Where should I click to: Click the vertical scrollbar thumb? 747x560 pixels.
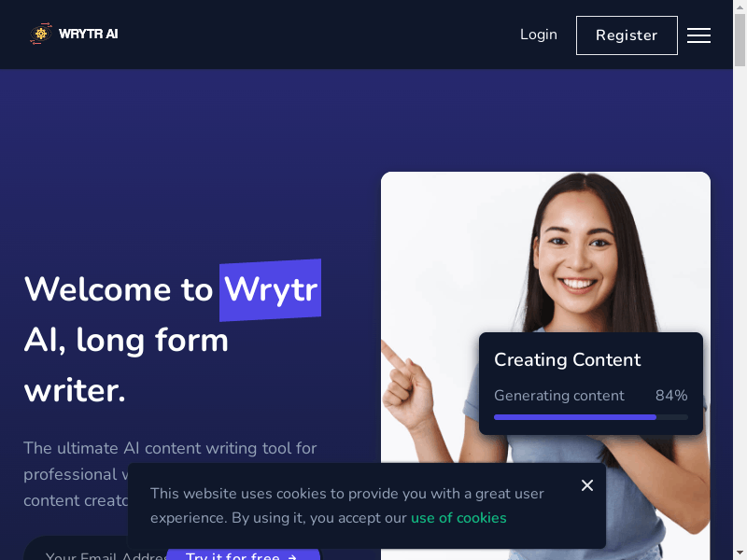[x=740, y=39]
